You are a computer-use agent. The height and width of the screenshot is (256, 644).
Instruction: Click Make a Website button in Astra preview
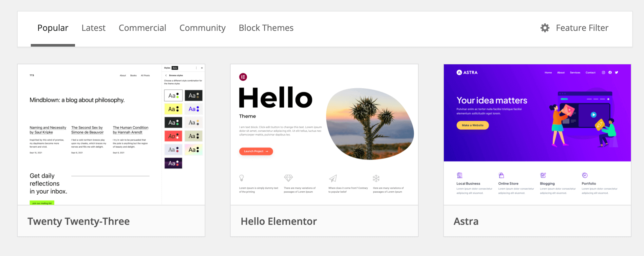(473, 125)
